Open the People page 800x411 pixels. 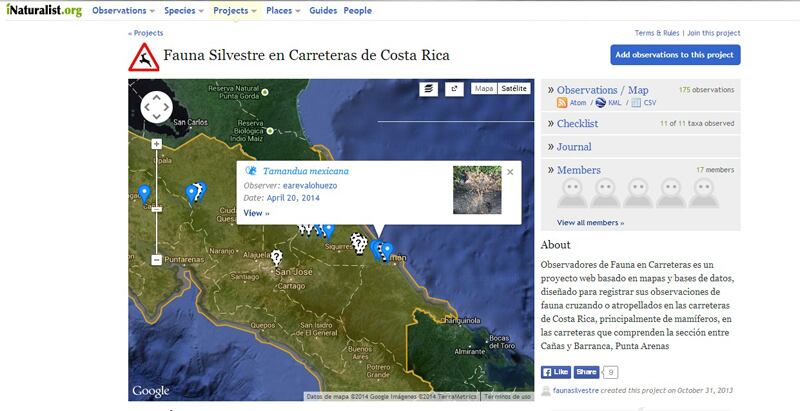(x=357, y=11)
